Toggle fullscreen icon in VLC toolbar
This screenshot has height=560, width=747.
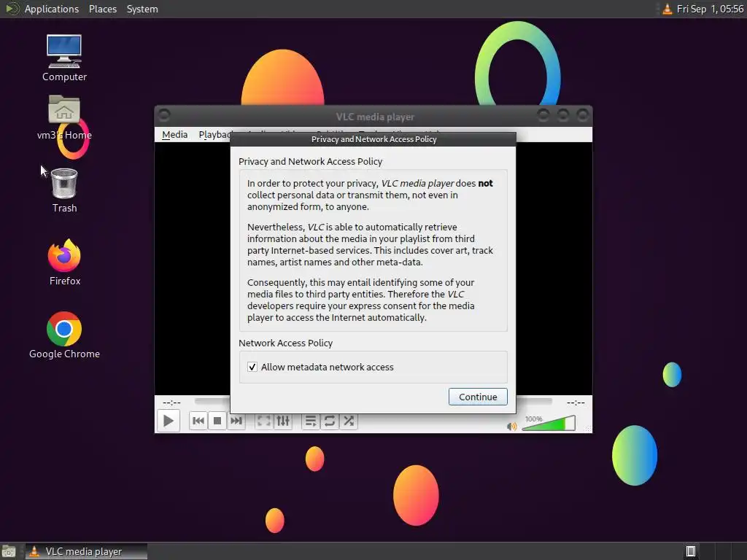coord(264,421)
